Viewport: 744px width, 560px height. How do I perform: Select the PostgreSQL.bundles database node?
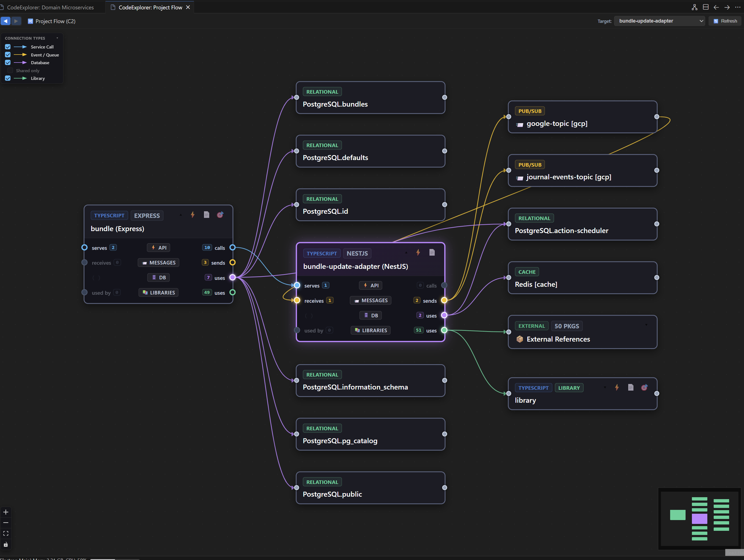tap(371, 98)
